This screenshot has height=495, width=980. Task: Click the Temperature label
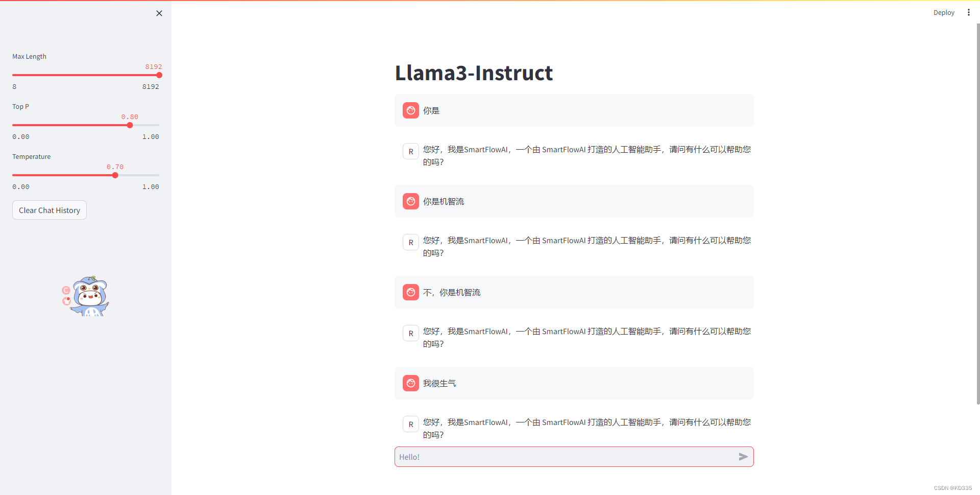coord(31,156)
